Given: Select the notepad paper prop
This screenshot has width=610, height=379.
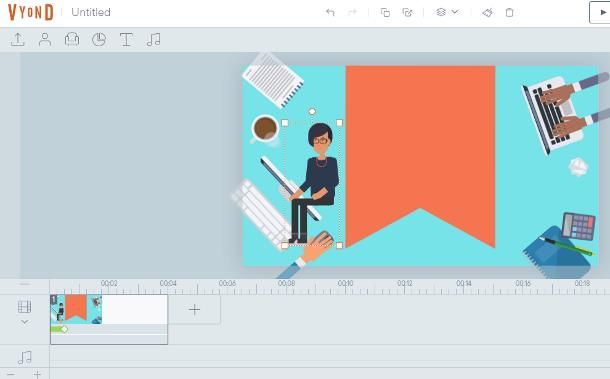Looking at the screenshot, I should tap(273, 80).
